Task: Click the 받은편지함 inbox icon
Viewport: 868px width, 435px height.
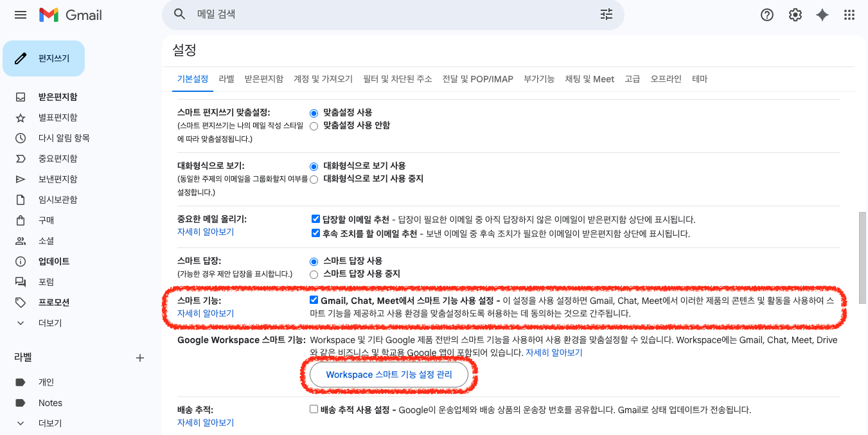Action: click(x=21, y=97)
